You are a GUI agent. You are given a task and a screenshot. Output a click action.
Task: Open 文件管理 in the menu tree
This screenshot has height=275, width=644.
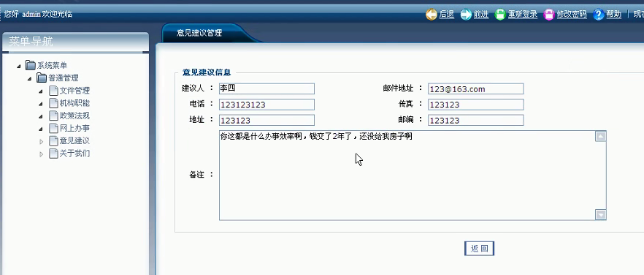click(x=74, y=91)
